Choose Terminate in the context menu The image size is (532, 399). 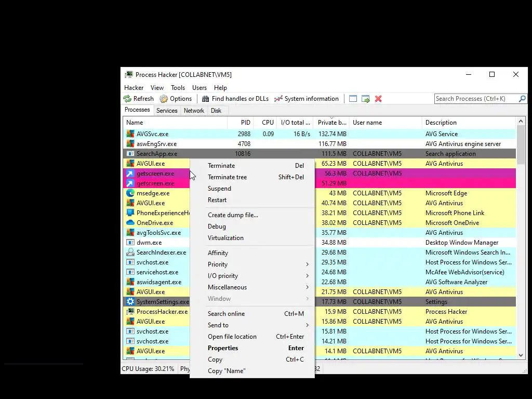[x=252, y=166]
